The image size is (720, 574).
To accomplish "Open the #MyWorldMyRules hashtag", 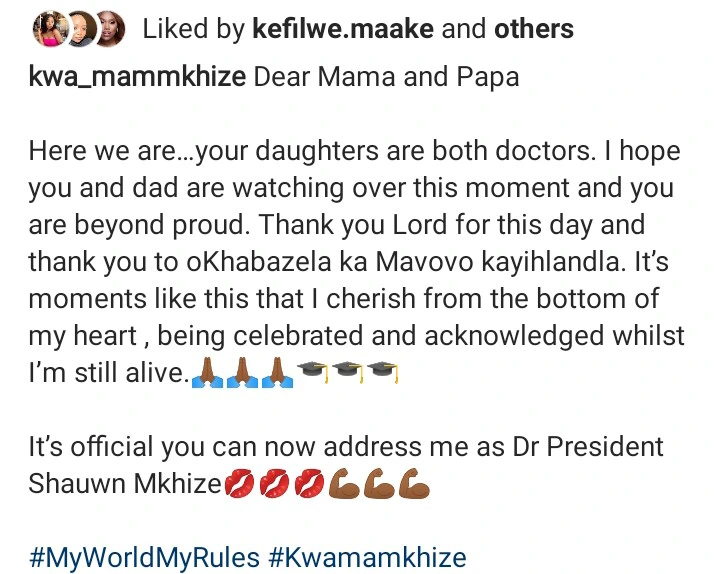I will 144,557.
